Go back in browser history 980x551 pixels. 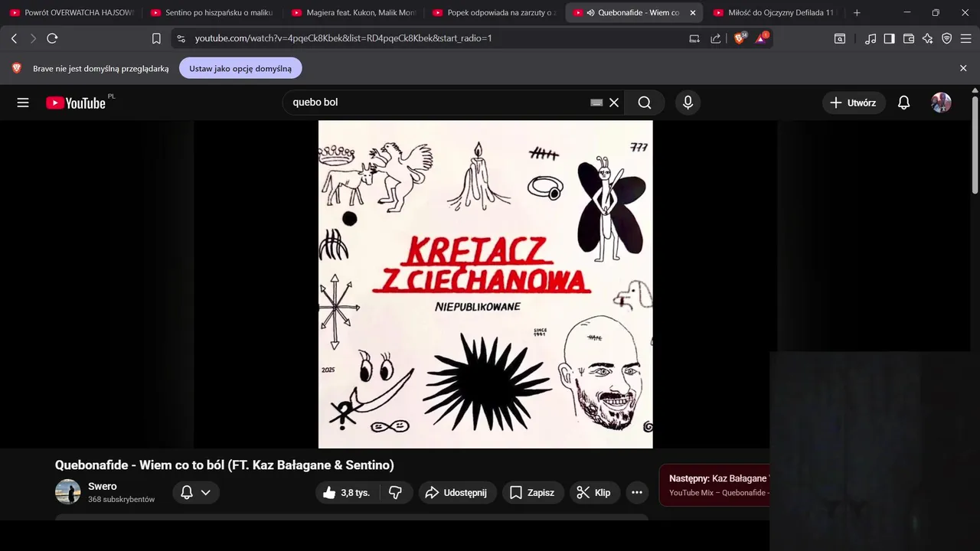[14, 38]
